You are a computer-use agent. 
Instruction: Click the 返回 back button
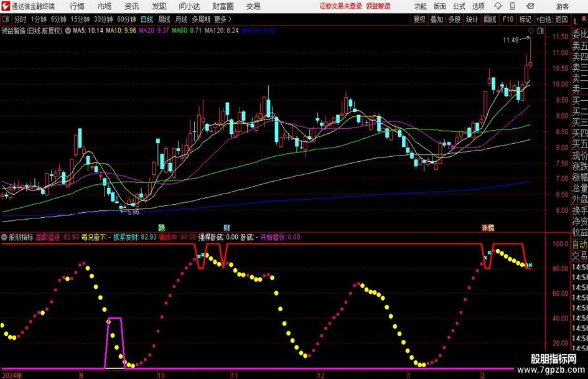pyautogui.click(x=561, y=19)
